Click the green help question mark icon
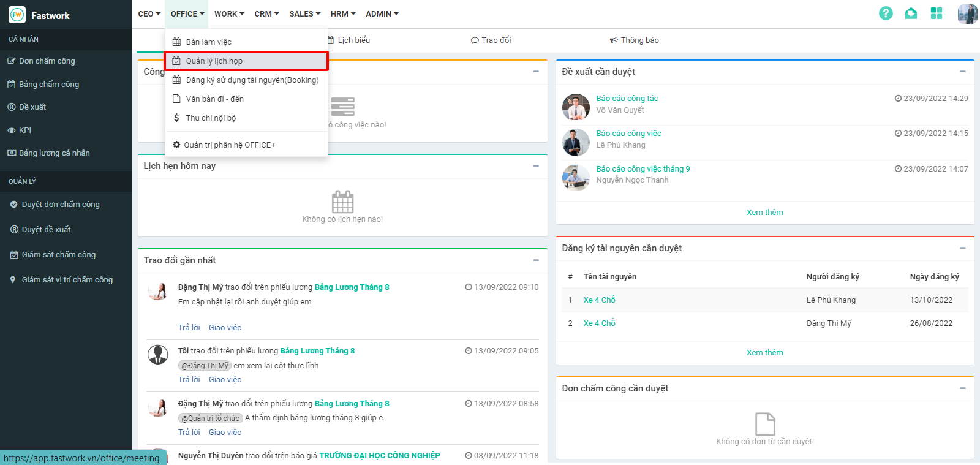This screenshot has height=465, width=980. [x=886, y=13]
